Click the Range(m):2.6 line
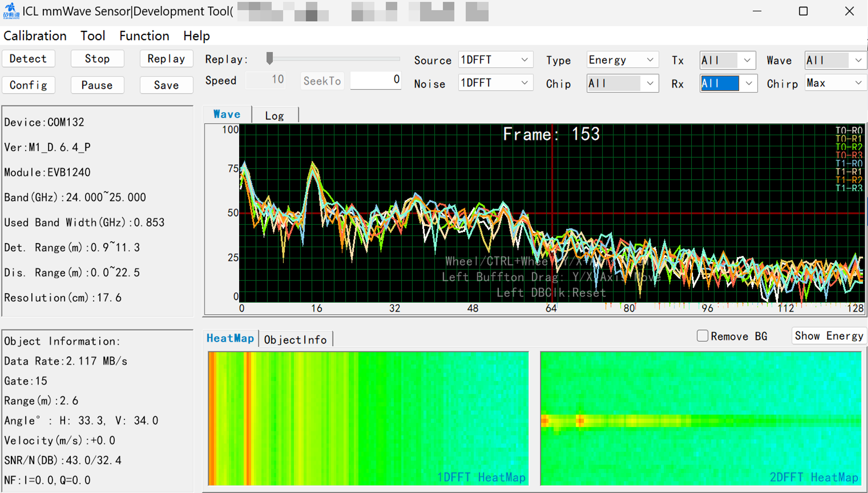Viewport: 868px width, 493px height. click(x=41, y=401)
